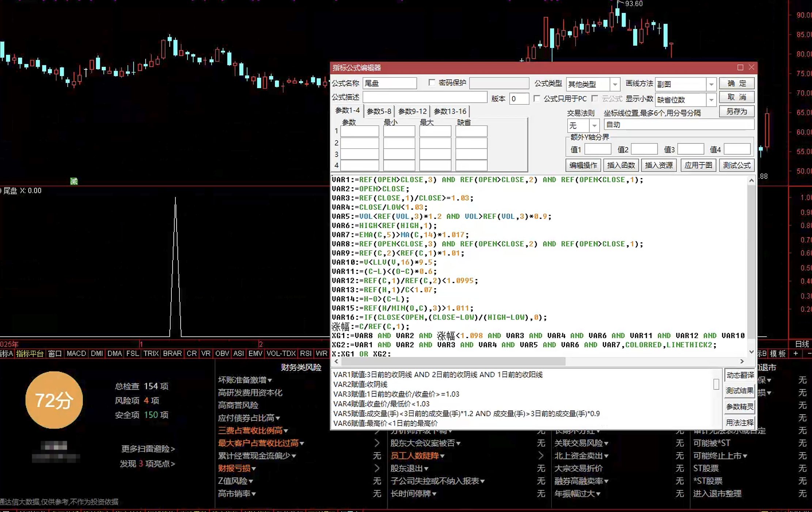Click the code editor scroll-down arrow

(751, 352)
